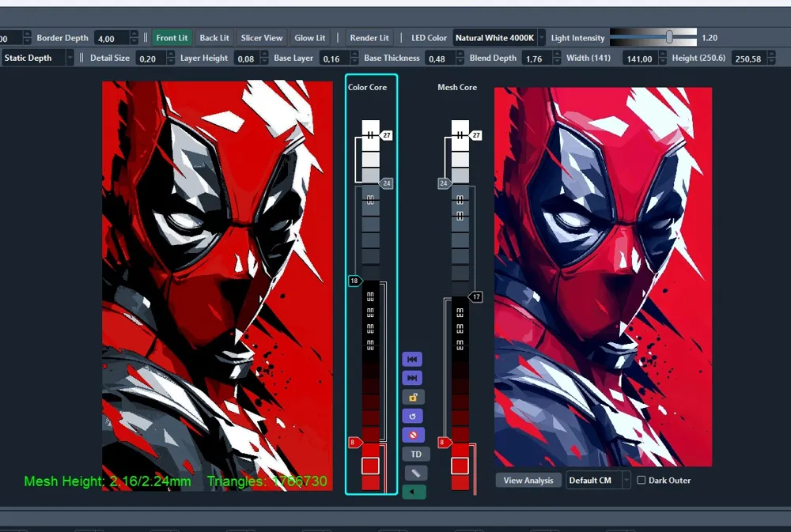Select the pencil edit icon

[x=411, y=472]
